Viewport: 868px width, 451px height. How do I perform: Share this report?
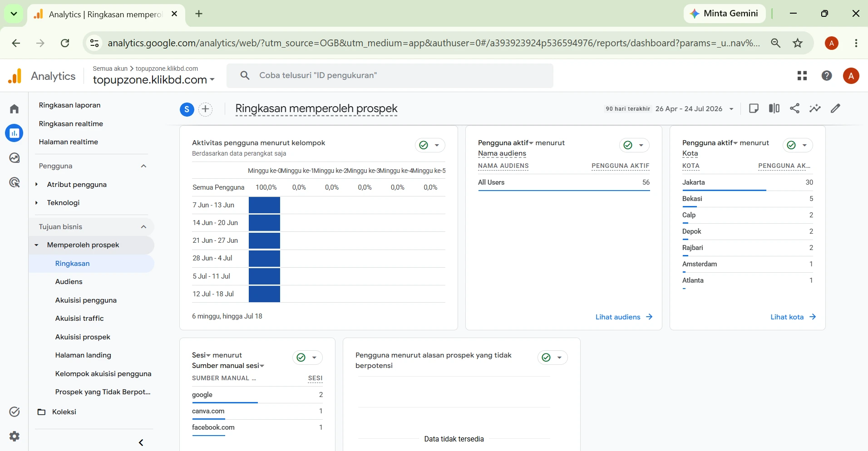(x=794, y=108)
